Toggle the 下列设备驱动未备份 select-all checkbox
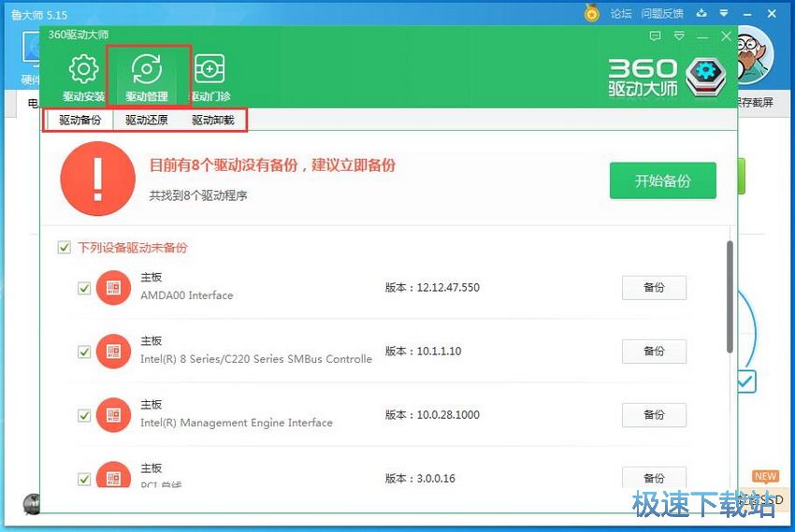Image resolution: width=795 pixels, height=532 pixels. click(64, 247)
